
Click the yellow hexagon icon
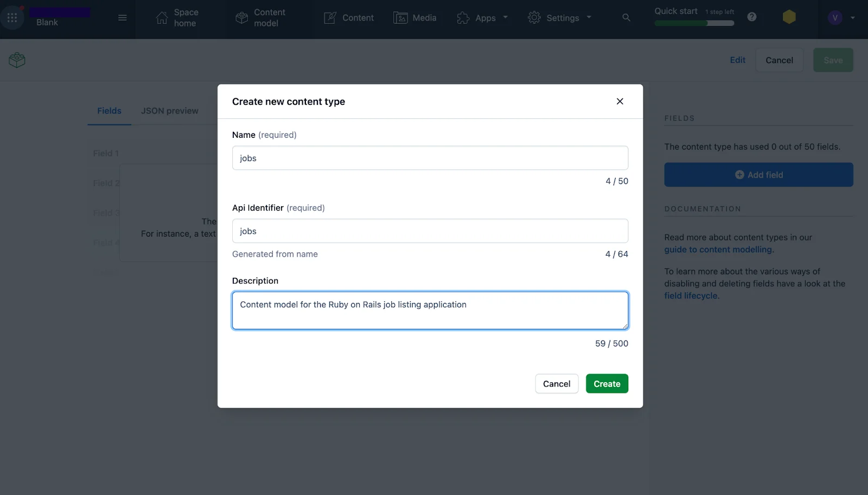789,17
